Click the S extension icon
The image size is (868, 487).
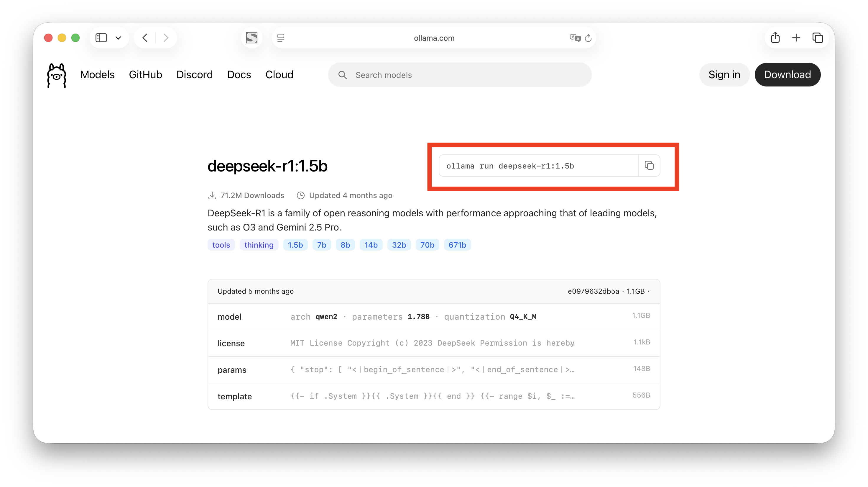[251, 38]
